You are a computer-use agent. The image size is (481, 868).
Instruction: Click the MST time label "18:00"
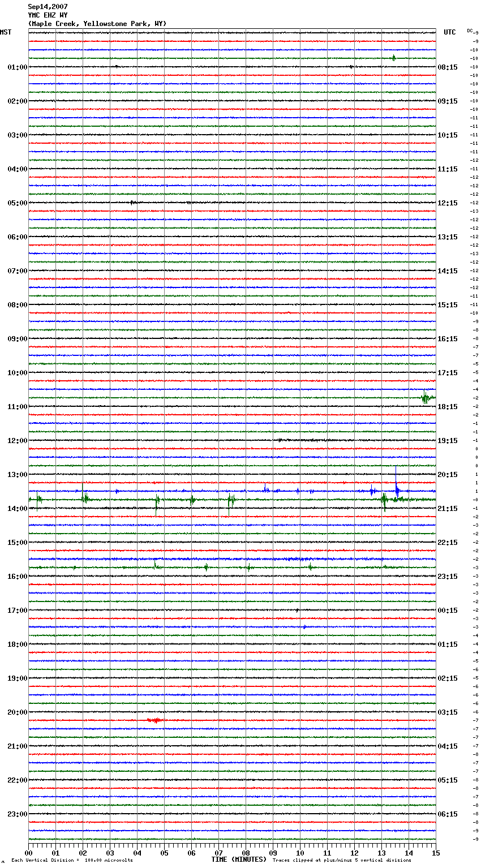18,644
